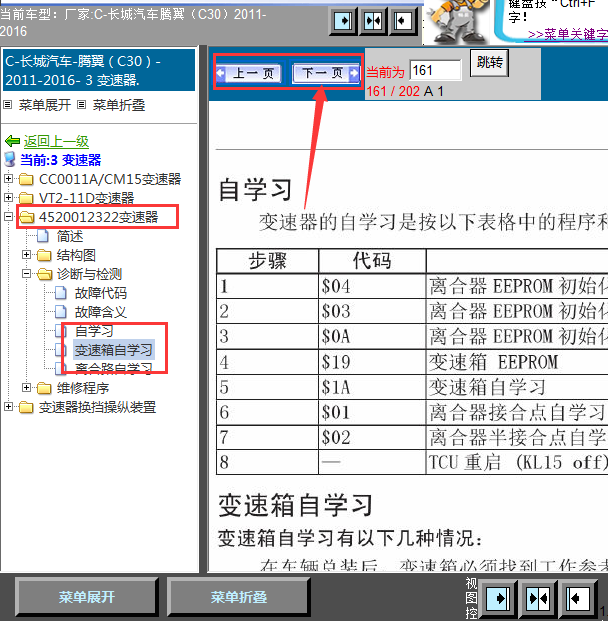The width and height of the screenshot is (608, 621).
Task: Select 离合器自学习 tree item
Action: 114,369
